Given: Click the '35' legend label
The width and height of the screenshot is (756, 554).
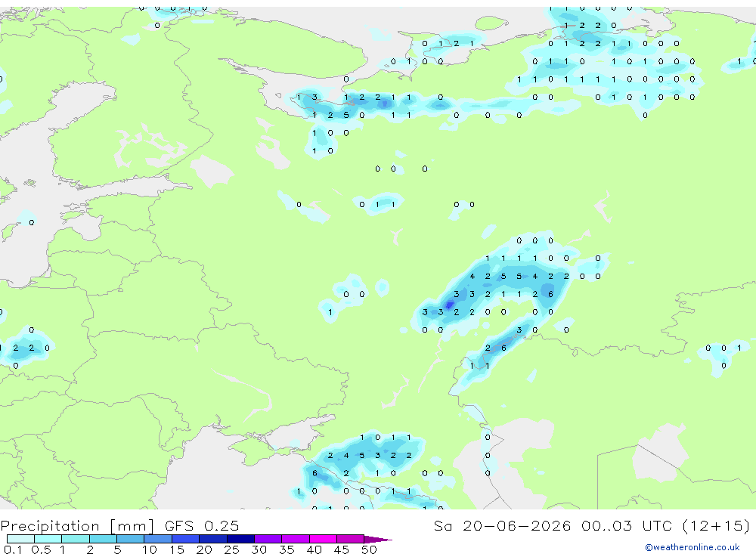Looking at the screenshot, I should [x=287, y=549].
